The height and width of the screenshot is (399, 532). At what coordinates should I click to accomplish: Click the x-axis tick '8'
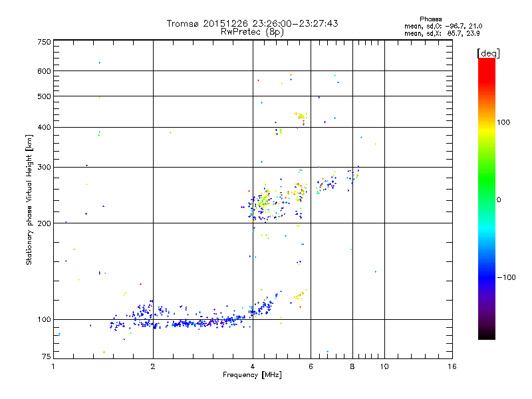[x=352, y=366]
